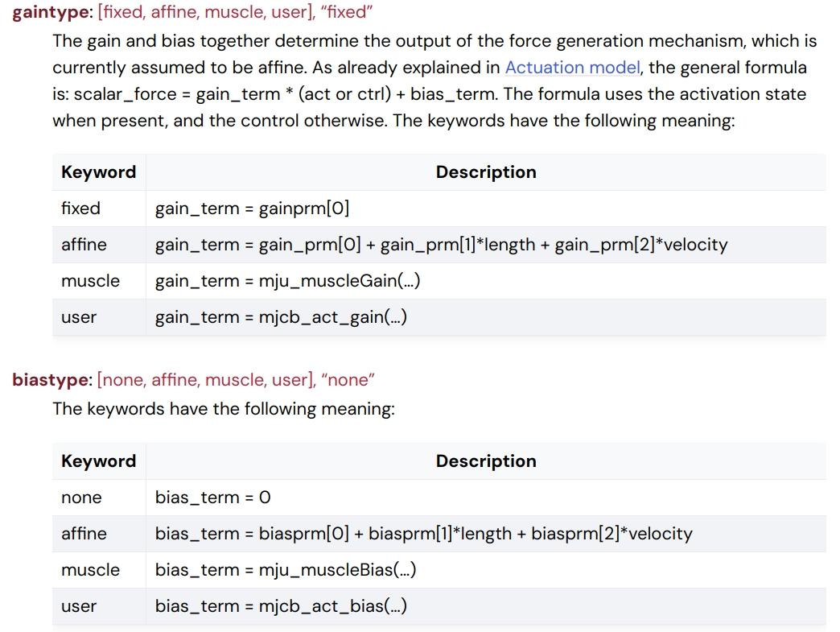The height and width of the screenshot is (632, 840).
Task: Select the muscle keyword in the gaintype table
Action: tap(90, 281)
